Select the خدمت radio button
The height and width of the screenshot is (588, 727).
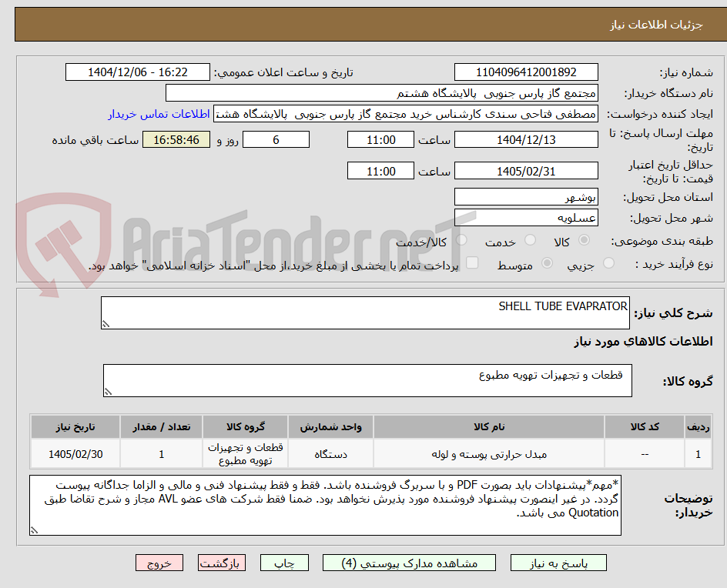click(530, 240)
